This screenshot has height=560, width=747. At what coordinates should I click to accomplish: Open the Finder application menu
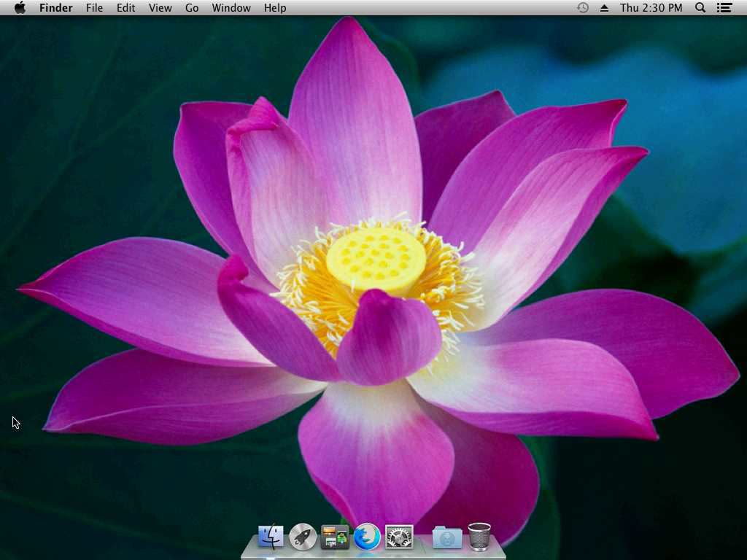pyautogui.click(x=55, y=8)
